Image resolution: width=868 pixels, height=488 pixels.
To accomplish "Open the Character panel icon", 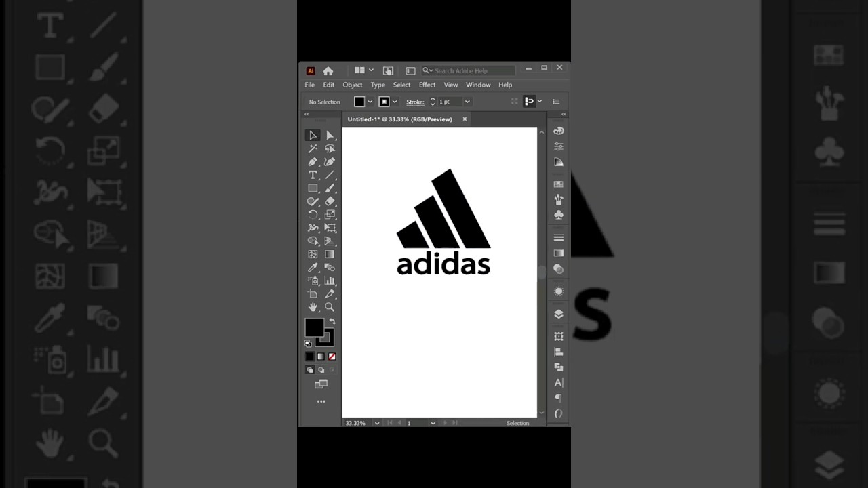I will click(x=559, y=383).
